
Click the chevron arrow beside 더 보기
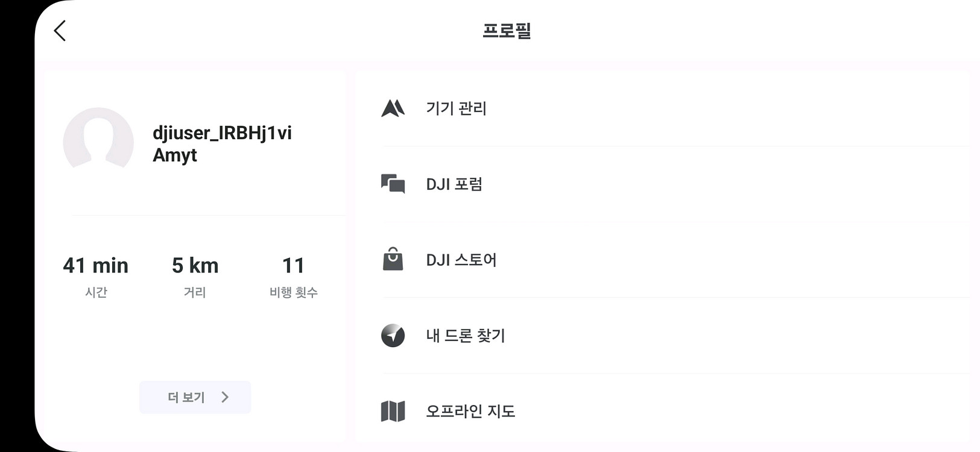(x=225, y=397)
